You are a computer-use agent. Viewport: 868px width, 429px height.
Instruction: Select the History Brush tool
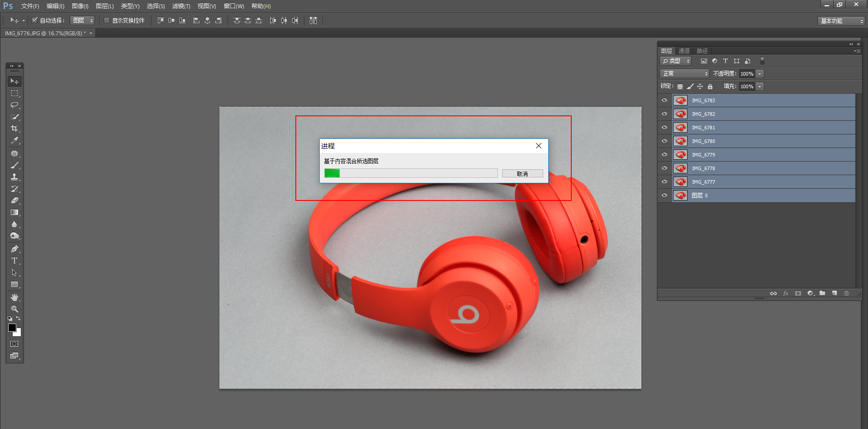coord(14,189)
